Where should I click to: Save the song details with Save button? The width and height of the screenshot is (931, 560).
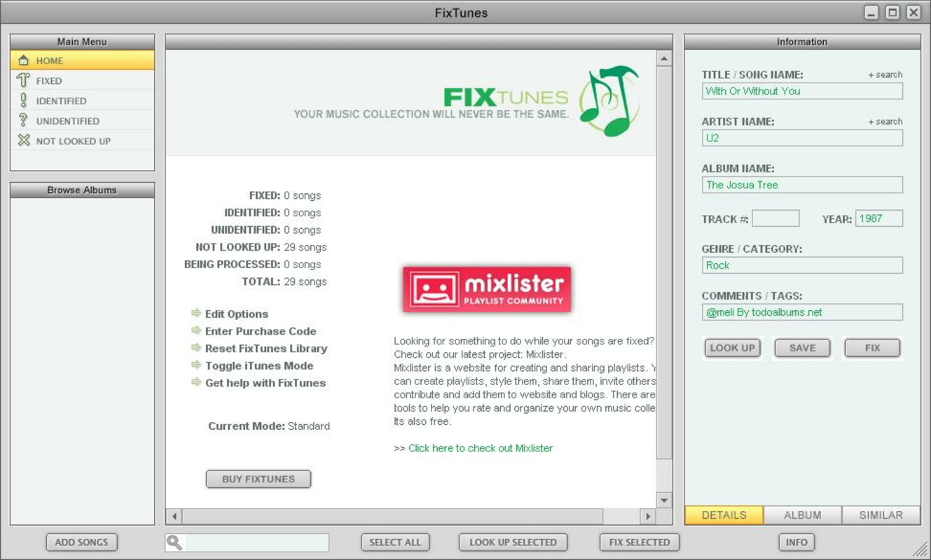tap(803, 348)
